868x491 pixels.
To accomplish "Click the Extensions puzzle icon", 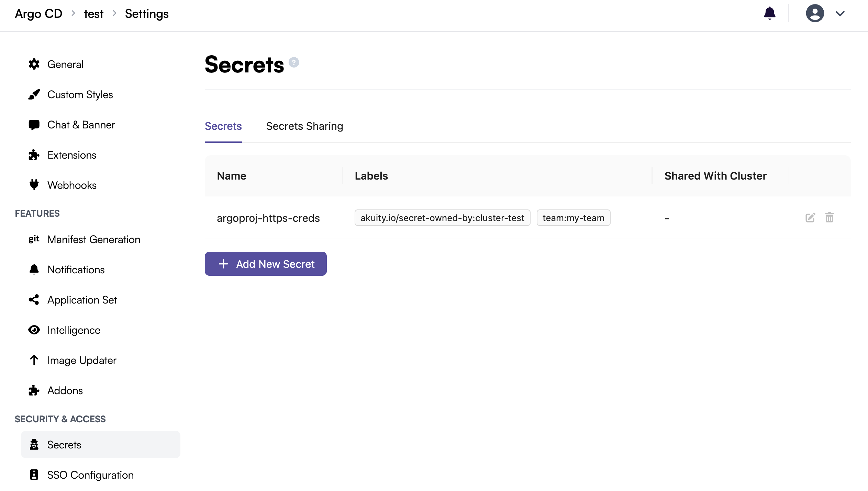I will pos(34,155).
